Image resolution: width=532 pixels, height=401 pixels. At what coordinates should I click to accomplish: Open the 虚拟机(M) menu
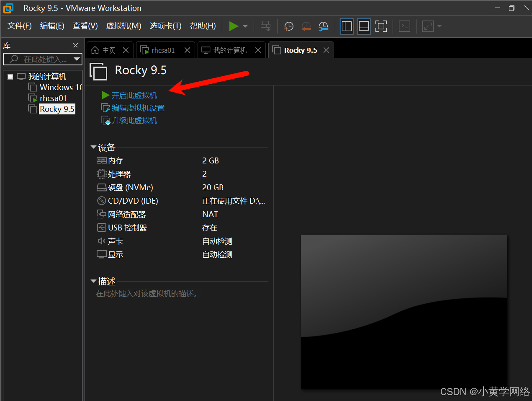[x=124, y=26]
